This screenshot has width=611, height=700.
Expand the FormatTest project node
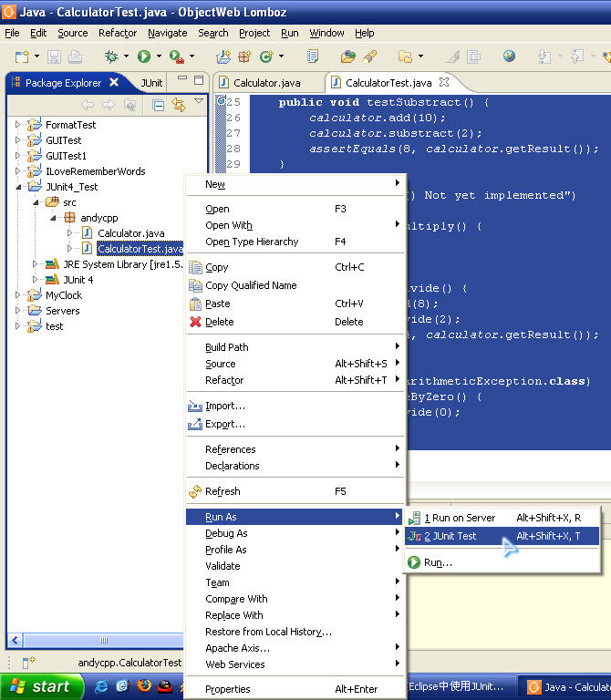(x=17, y=125)
